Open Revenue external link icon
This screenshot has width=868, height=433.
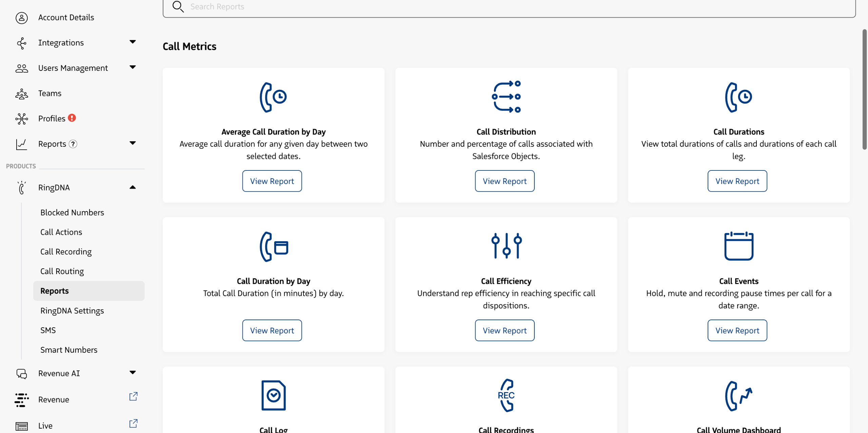(x=133, y=396)
